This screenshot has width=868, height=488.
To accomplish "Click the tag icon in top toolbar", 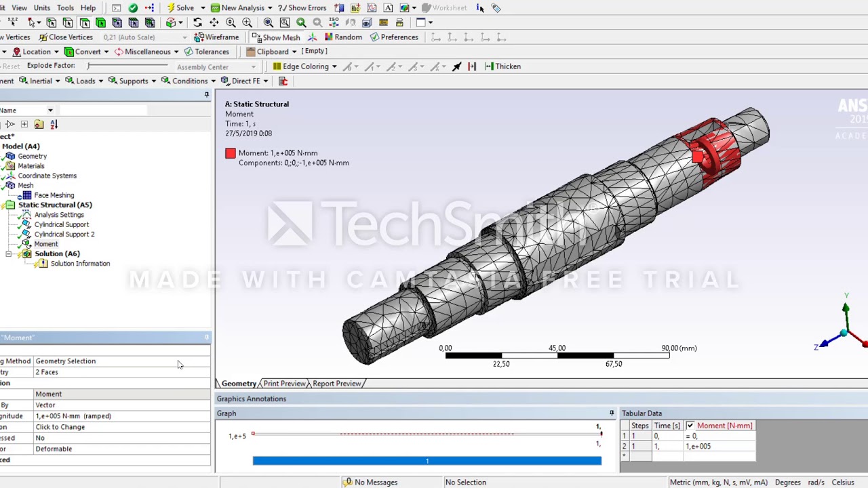I will coord(496,7).
